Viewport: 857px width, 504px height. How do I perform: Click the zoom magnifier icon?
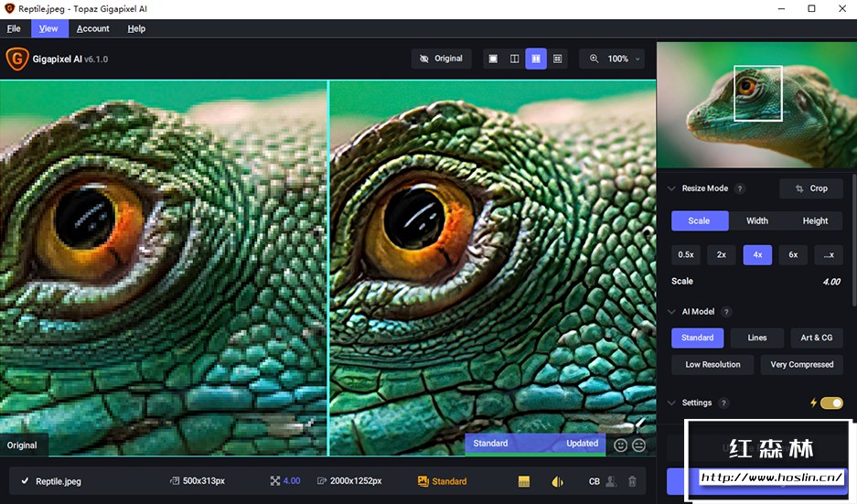594,59
